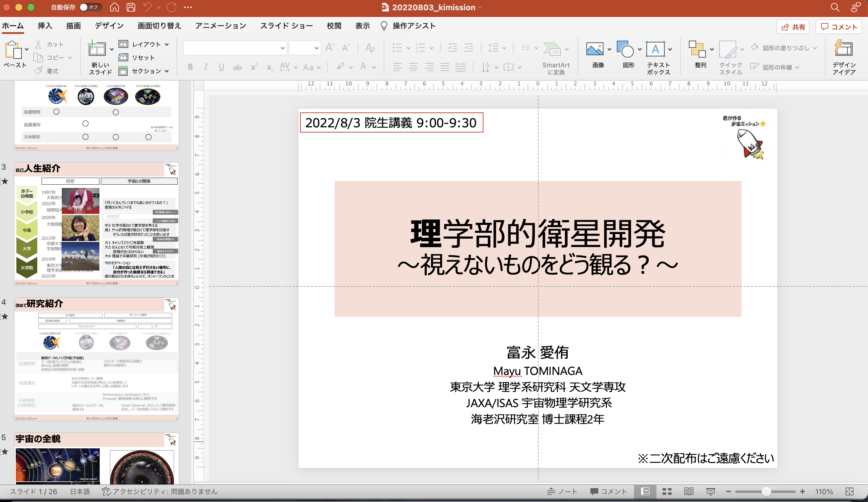Click the Share (共有) button

[x=793, y=27]
